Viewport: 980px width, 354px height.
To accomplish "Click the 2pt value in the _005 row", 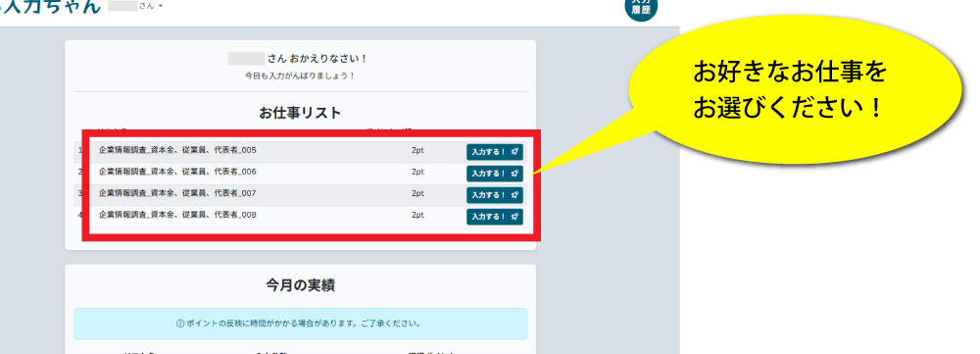I will pos(417,150).
